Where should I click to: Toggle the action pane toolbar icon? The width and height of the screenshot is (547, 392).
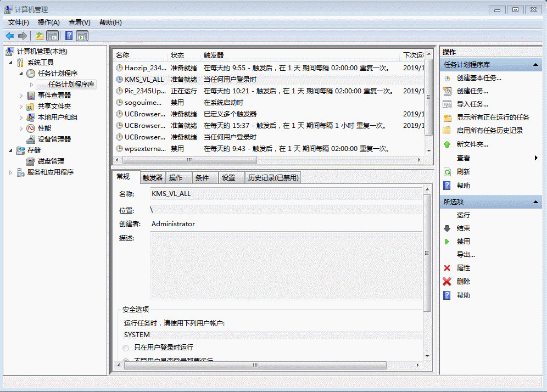click(x=82, y=36)
